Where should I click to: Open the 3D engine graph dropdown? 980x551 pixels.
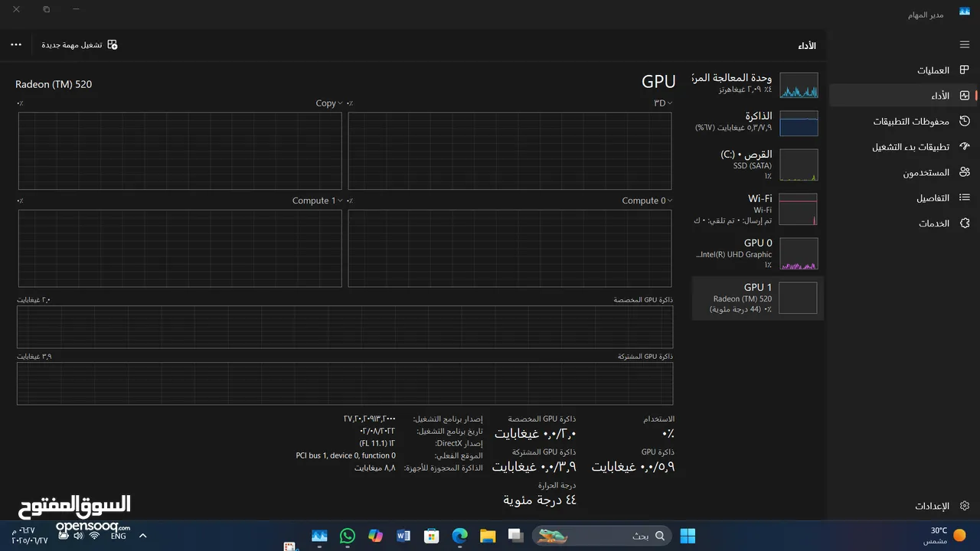click(662, 103)
